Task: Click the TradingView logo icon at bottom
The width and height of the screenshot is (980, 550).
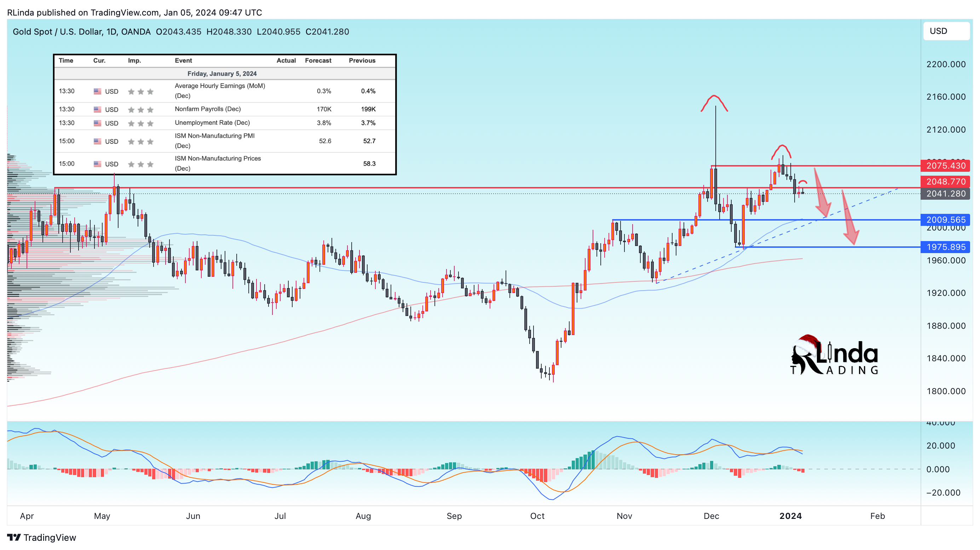Action: pyautogui.click(x=14, y=538)
